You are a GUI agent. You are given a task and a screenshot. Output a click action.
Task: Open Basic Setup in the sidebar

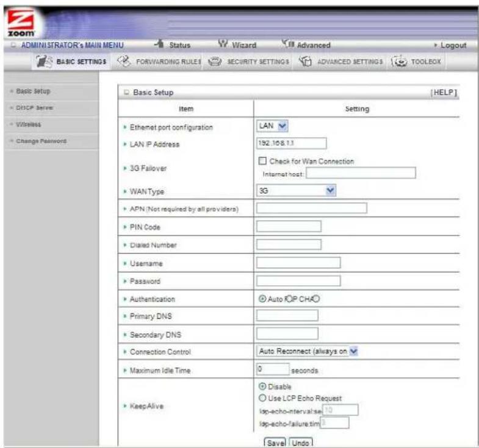click(x=33, y=91)
